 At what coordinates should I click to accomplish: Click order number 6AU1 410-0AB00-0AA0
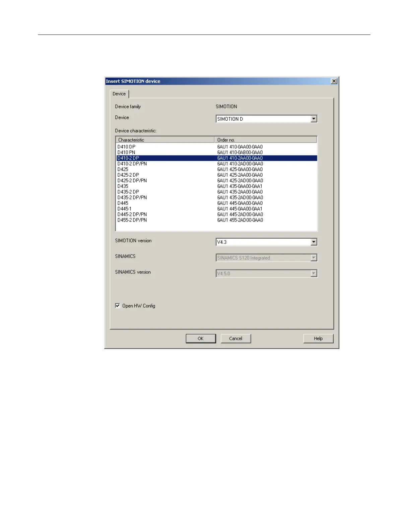pos(240,153)
